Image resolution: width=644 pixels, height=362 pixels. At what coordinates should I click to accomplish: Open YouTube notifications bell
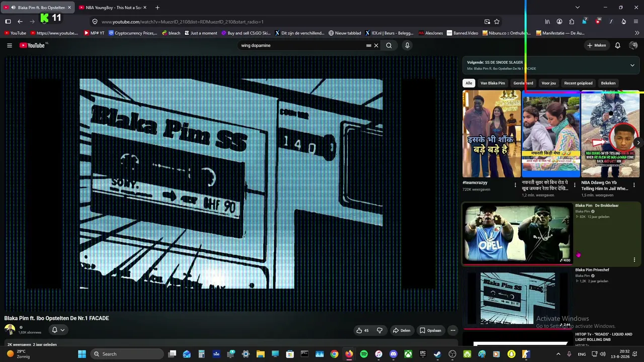(x=618, y=45)
